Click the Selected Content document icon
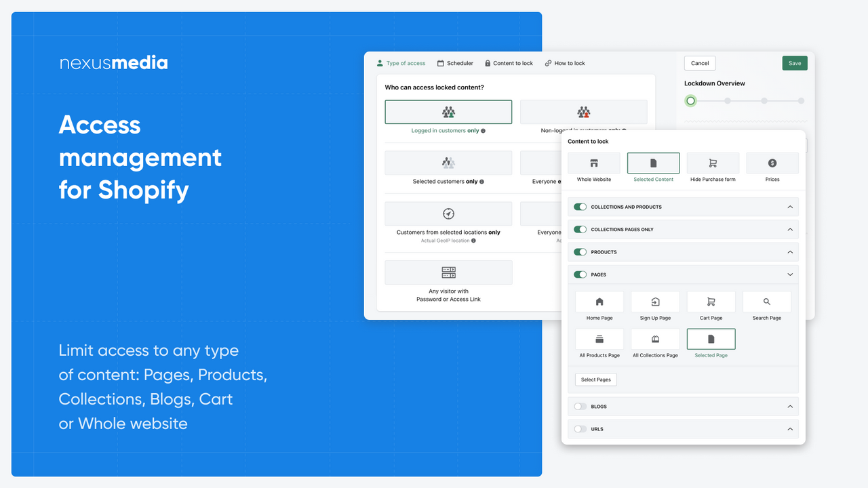868x488 pixels. click(x=653, y=163)
